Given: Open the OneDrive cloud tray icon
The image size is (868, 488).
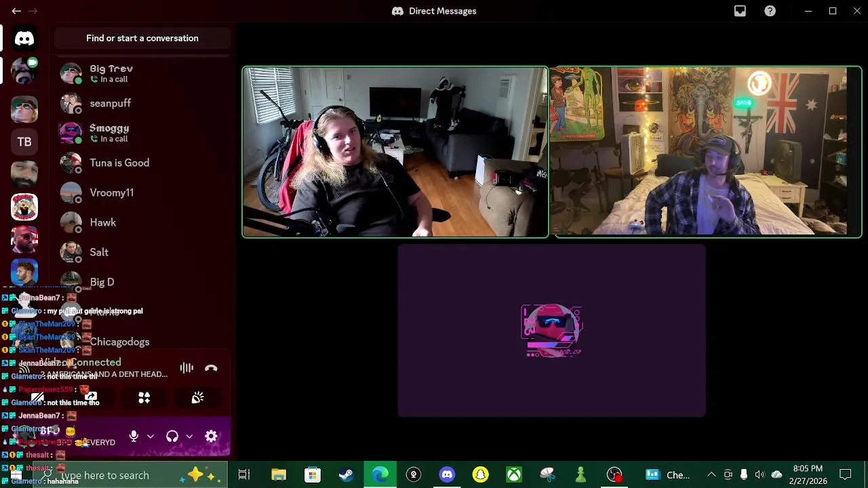Looking at the screenshot, I should coord(776,474).
